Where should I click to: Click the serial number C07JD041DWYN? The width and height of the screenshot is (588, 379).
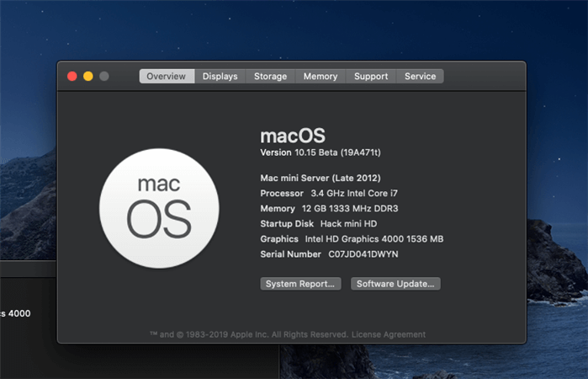tap(363, 254)
